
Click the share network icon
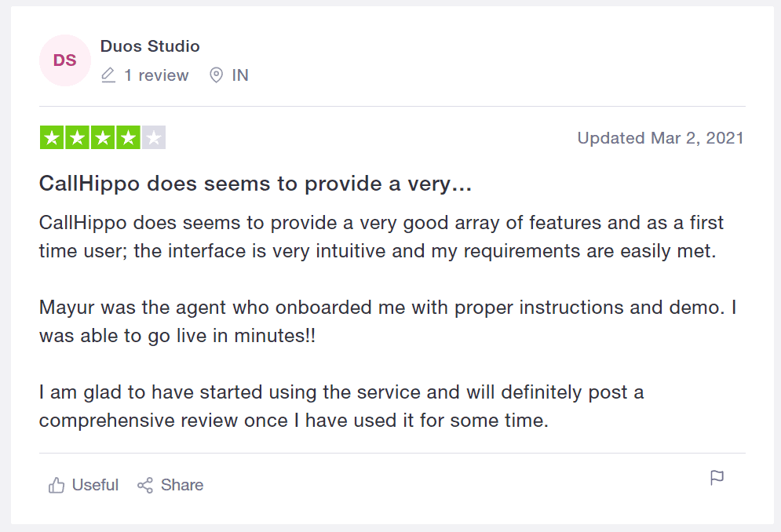tap(145, 485)
